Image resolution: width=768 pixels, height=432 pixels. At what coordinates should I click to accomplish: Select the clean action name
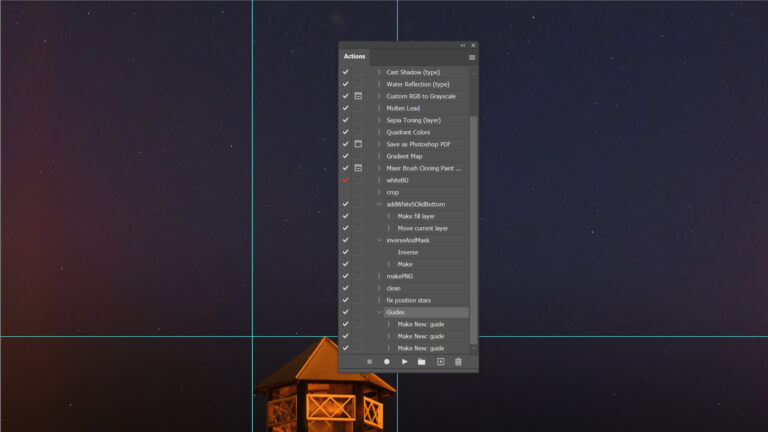pos(393,288)
